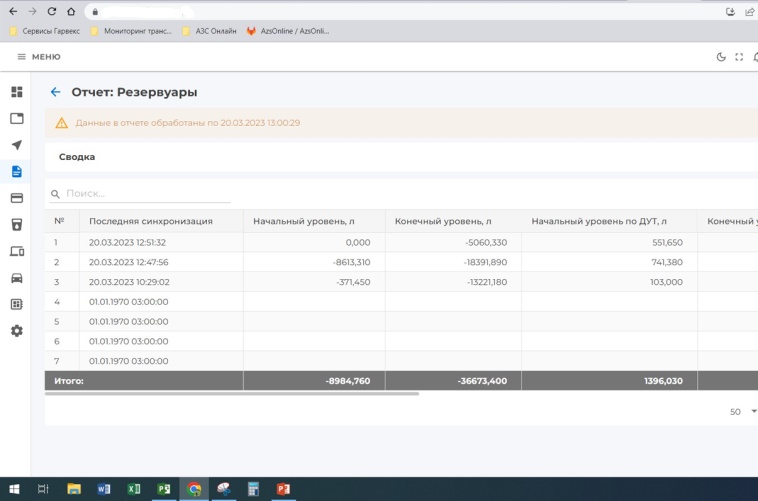Toggle fullscreen mode icon

[x=740, y=57]
